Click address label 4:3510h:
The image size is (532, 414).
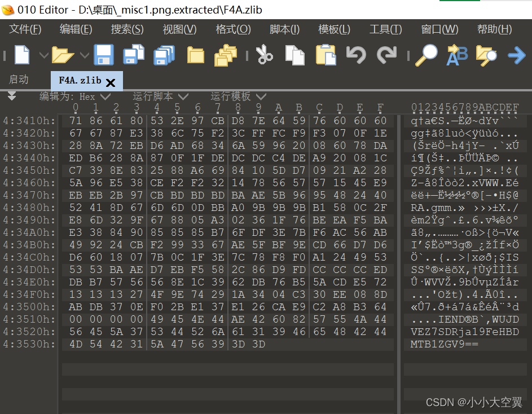(29, 319)
